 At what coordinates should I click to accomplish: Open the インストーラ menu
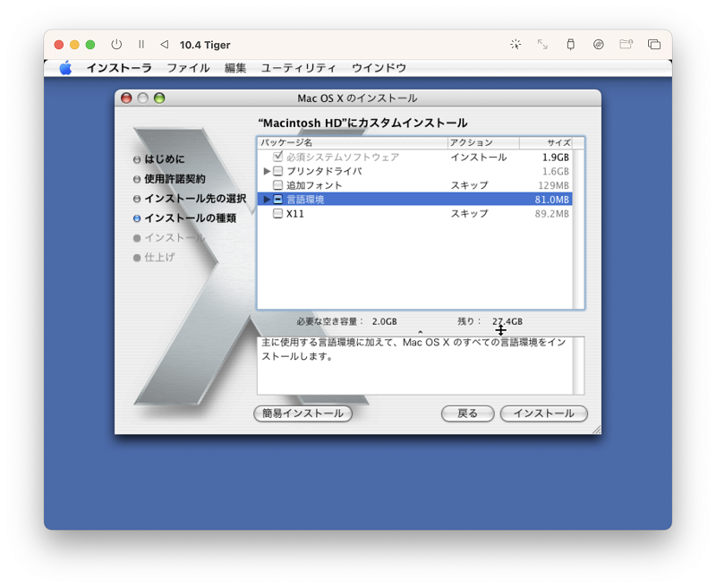(119, 68)
